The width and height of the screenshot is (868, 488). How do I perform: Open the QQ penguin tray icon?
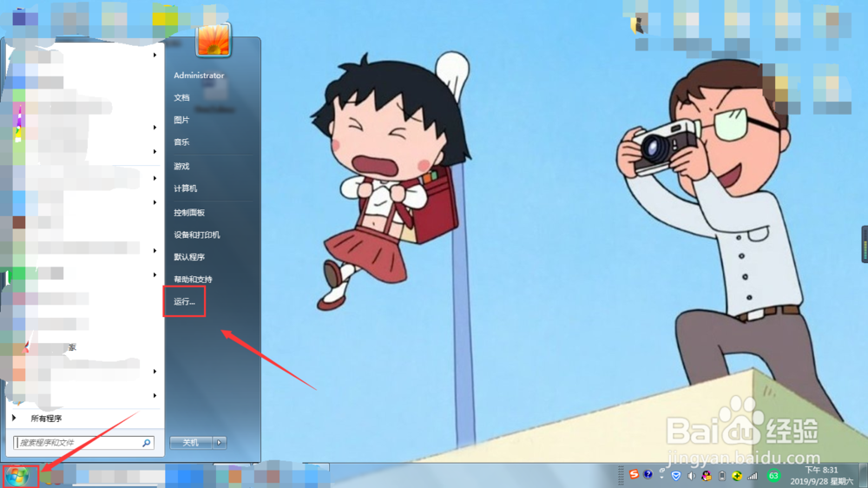707,476
